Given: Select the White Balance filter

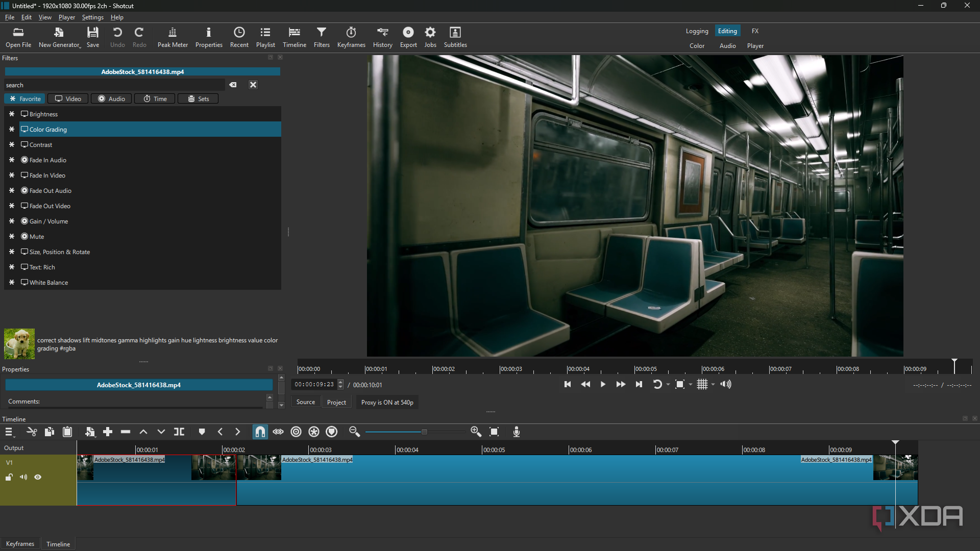Looking at the screenshot, I should coord(150,282).
